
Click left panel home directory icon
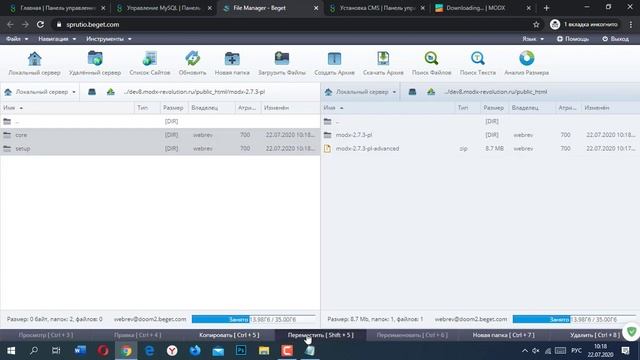click(92, 92)
